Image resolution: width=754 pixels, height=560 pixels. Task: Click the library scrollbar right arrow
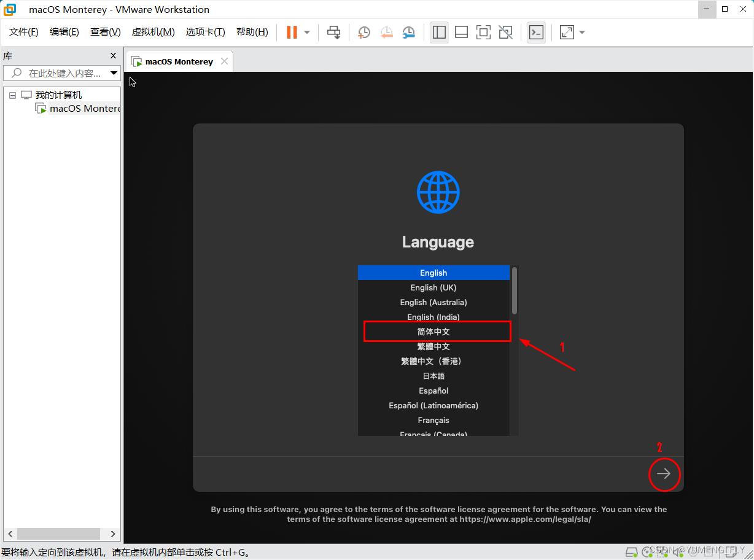[113, 534]
